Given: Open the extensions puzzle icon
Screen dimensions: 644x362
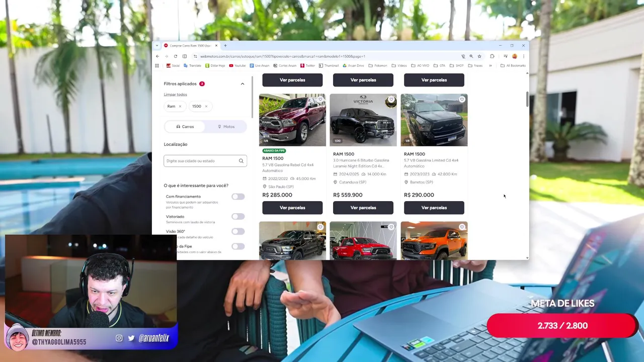Looking at the screenshot, I should (492, 56).
